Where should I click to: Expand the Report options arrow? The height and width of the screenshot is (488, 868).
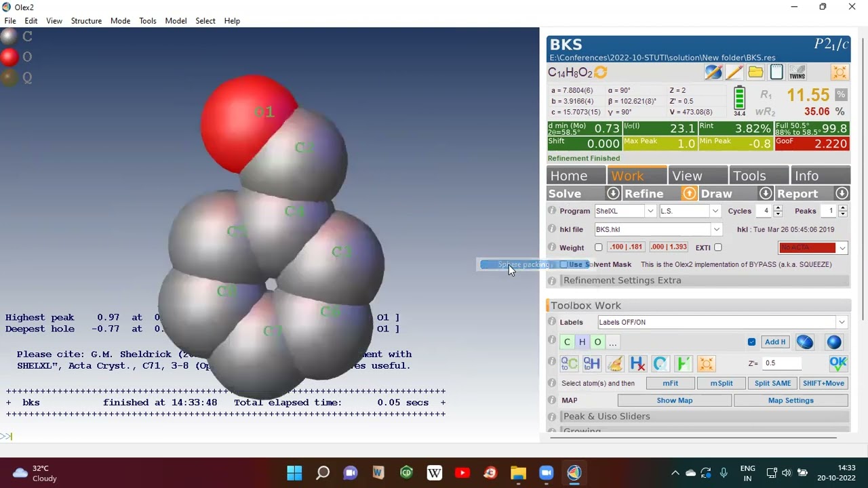(842, 194)
